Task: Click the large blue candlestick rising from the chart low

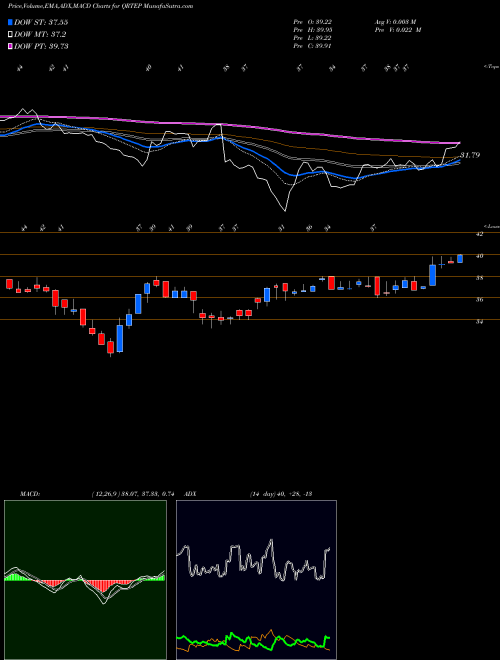Action: coord(120,338)
